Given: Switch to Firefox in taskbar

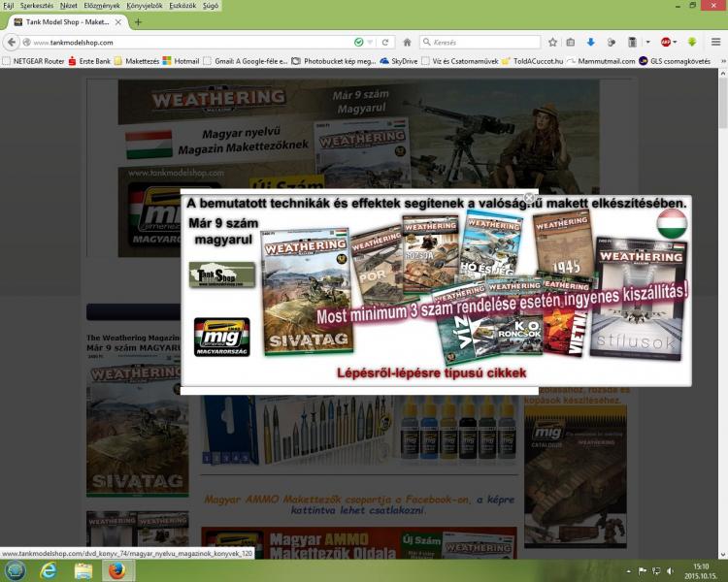Looking at the screenshot, I should (x=117, y=571).
